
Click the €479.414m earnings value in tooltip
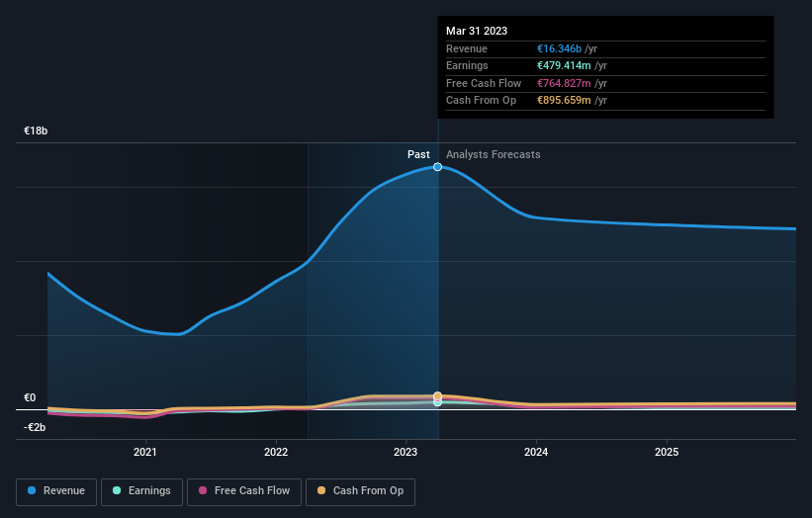point(564,65)
